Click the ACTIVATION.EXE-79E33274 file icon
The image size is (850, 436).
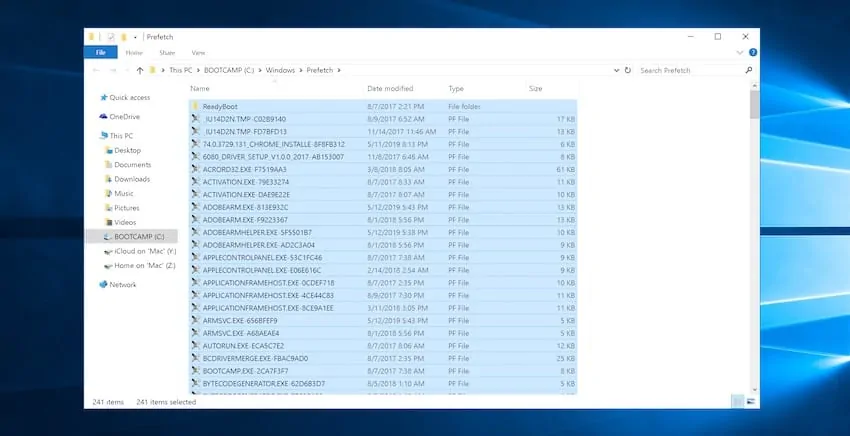pyautogui.click(x=196, y=182)
